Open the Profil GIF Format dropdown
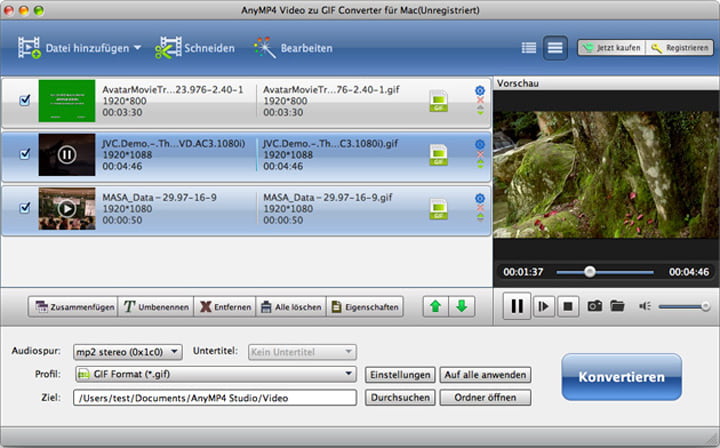This screenshot has height=448, width=720. coord(215,374)
